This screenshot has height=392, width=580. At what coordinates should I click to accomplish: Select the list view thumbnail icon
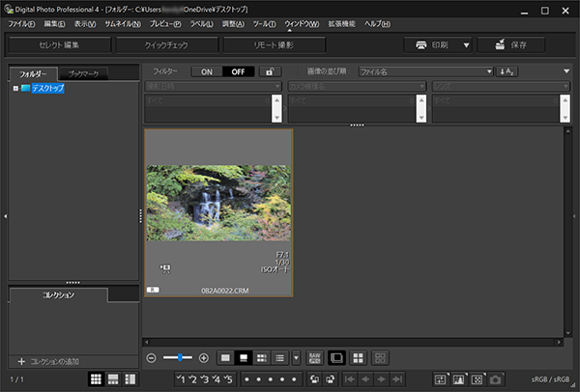click(278, 357)
